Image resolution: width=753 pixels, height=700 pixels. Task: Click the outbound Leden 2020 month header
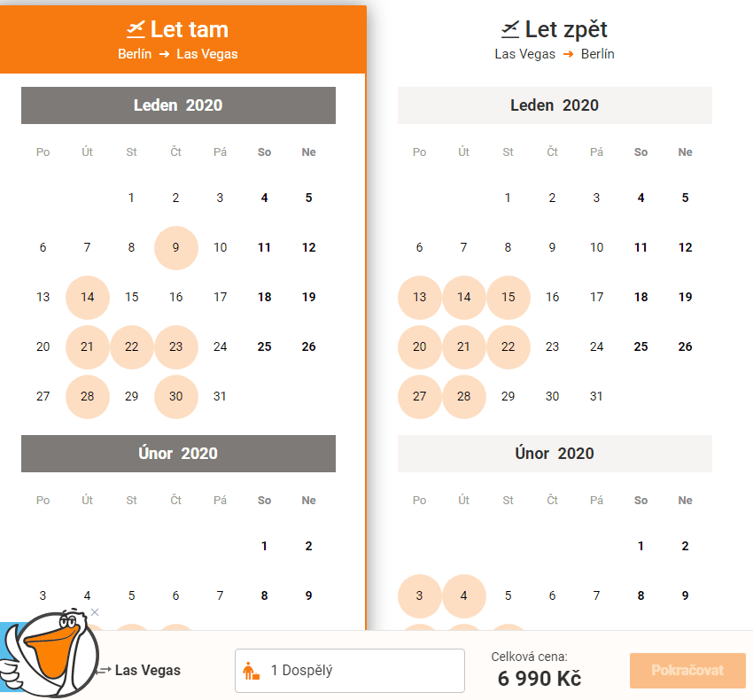(178, 105)
